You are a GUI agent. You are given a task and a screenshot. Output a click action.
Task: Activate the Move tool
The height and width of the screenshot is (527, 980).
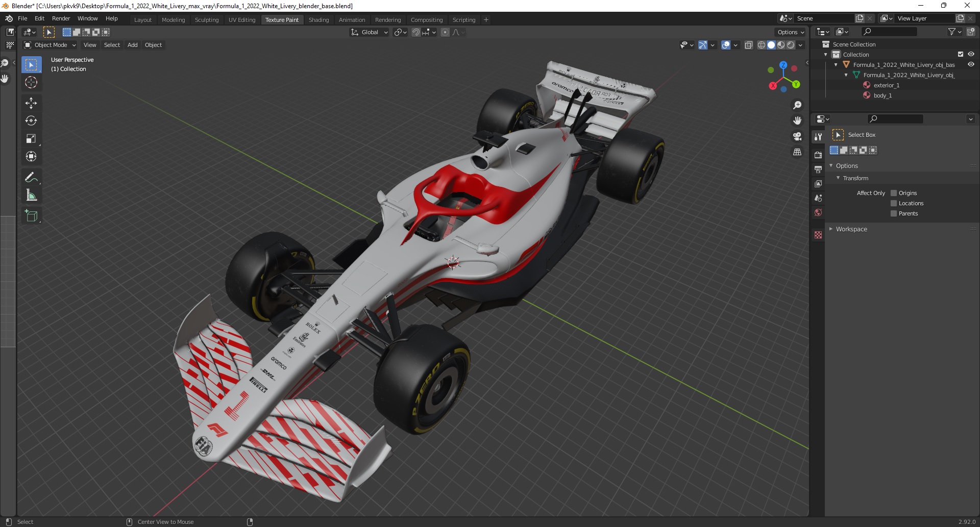(x=31, y=103)
